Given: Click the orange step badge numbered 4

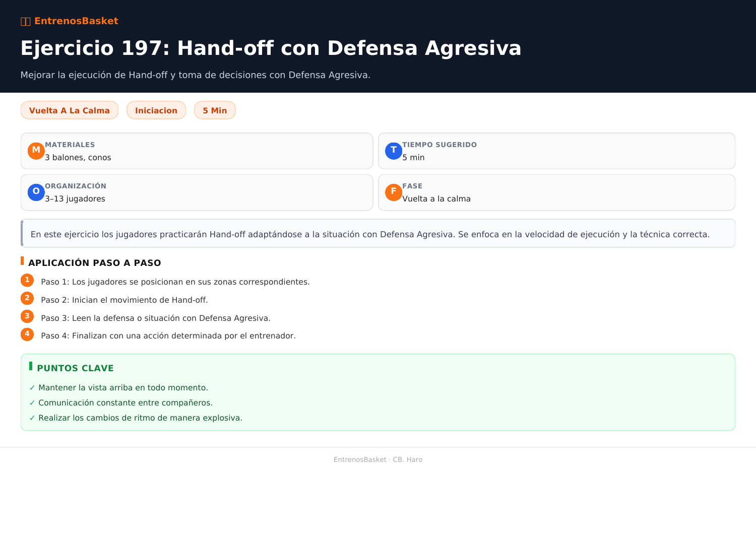Looking at the screenshot, I should pyautogui.click(x=27, y=334).
